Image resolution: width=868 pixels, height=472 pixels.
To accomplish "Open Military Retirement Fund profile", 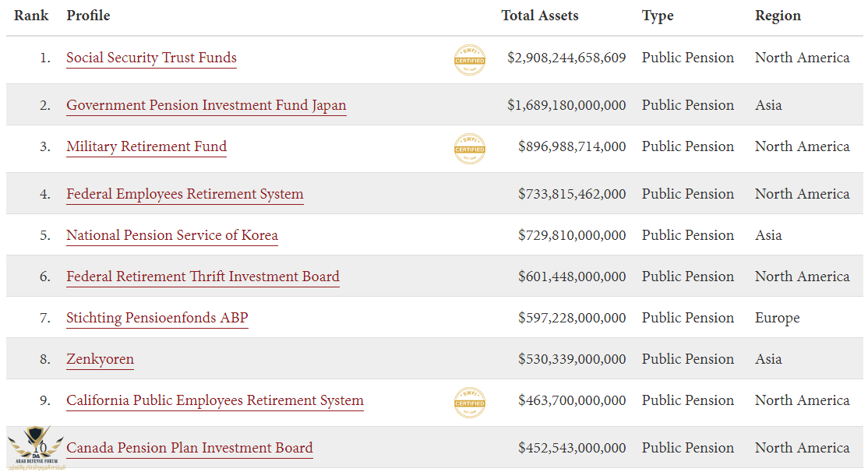I will tap(146, 146).
